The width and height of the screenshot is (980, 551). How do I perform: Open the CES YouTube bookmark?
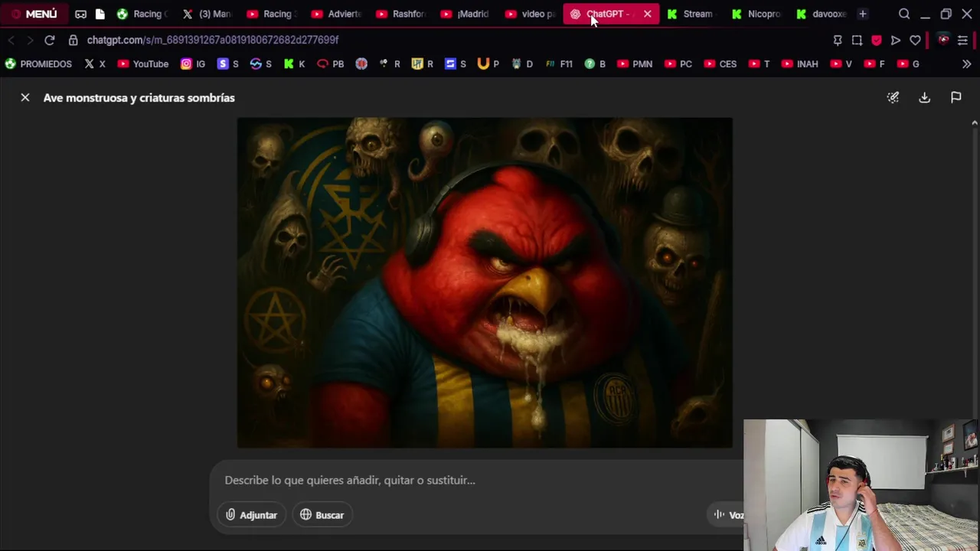720,64
